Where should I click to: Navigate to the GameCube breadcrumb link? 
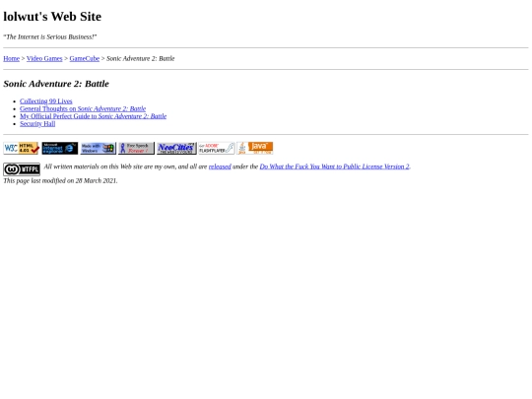click(85, 59)
